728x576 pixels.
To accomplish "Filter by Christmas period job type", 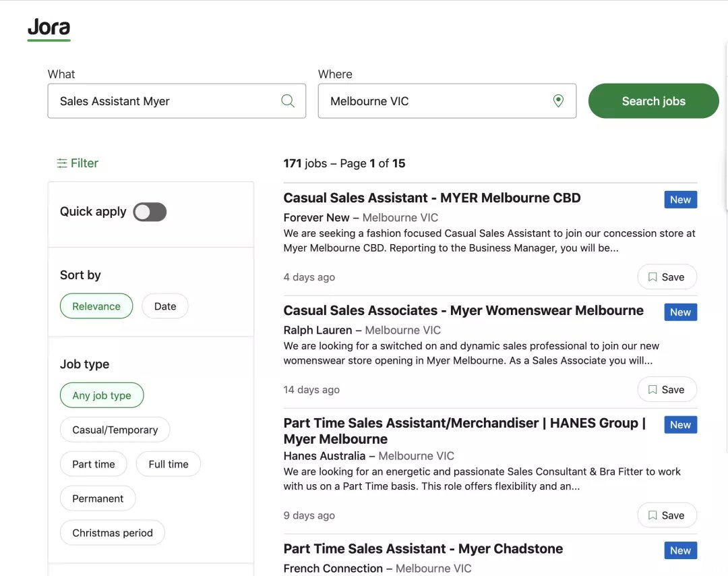I will click(113, 533).
